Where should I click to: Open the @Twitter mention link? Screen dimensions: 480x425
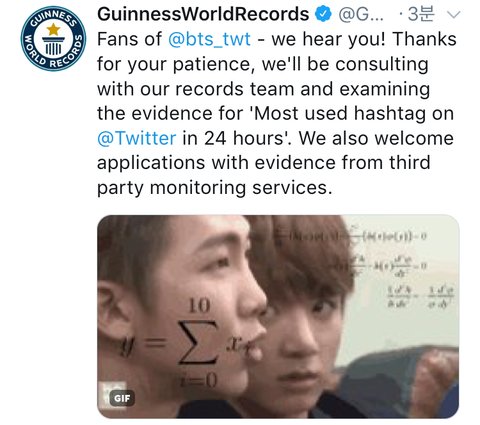pyautogui.click(x=137, y=138)
